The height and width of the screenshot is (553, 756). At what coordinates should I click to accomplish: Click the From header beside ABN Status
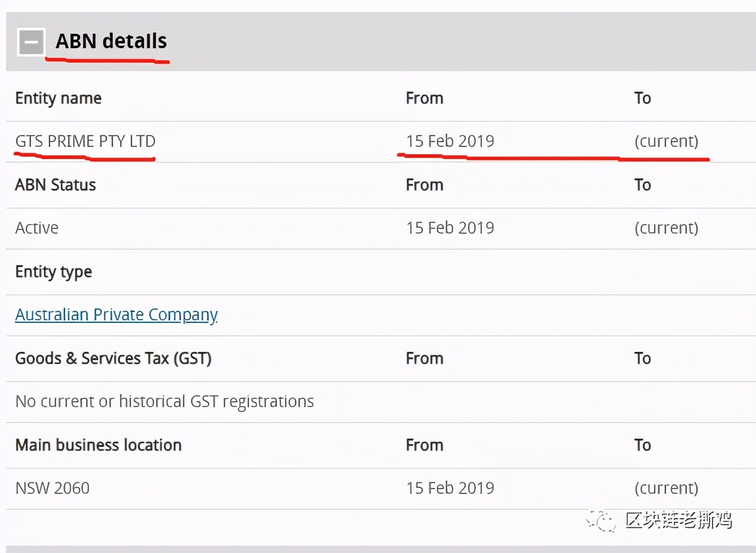point(424,185)
